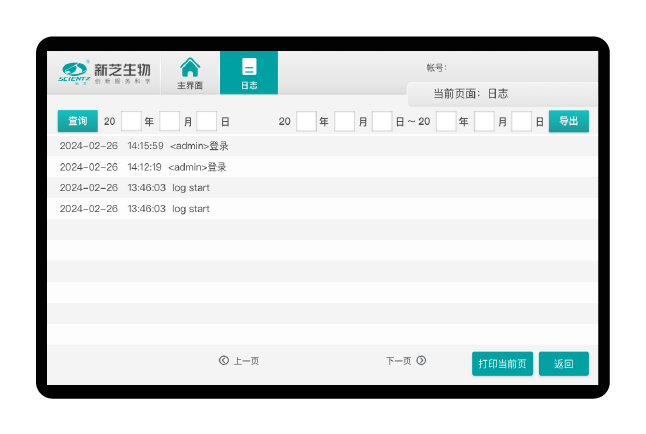This screenshot has width=646, height=434.
Task: Open the 主界面 home icon tab
Action: pyautogui.click(x=190, y=73)
